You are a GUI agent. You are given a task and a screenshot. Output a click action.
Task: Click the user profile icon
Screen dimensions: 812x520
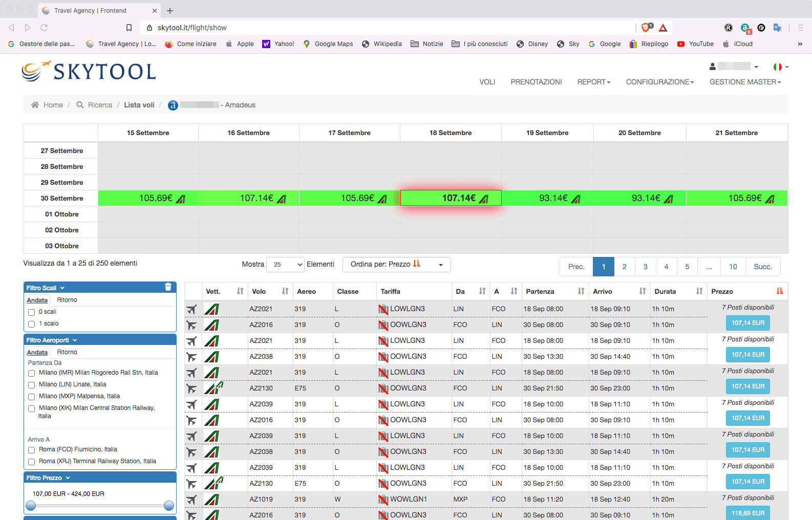[713, 67]
